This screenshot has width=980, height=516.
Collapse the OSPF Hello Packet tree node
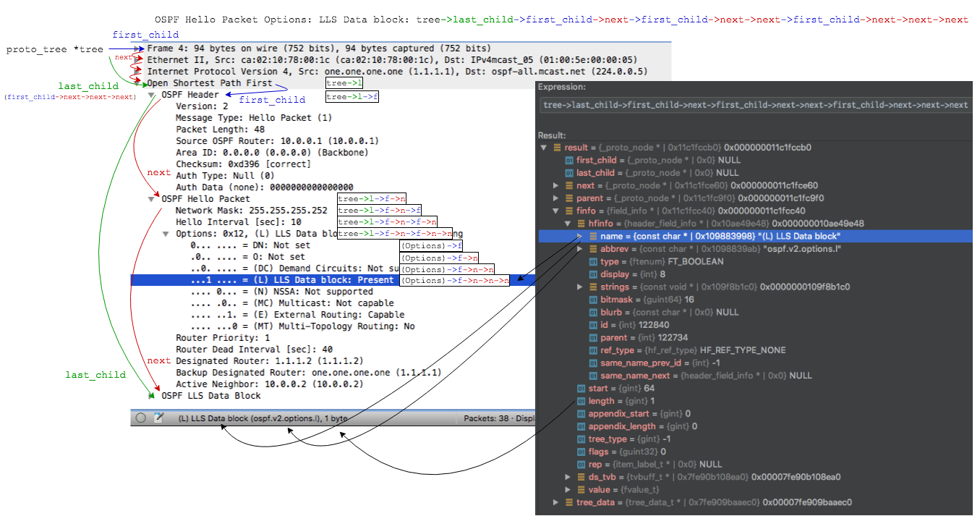(x=151, y=198)
